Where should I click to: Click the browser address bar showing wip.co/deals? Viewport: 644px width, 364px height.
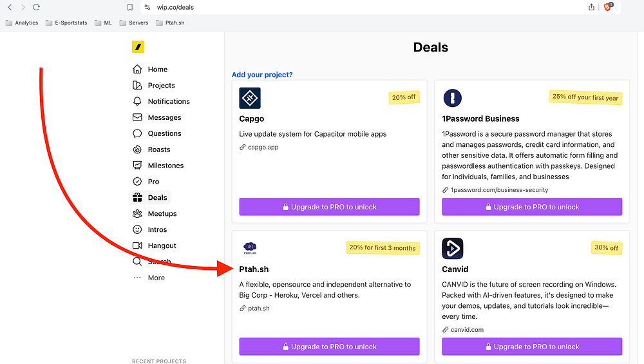coord(322,8)
